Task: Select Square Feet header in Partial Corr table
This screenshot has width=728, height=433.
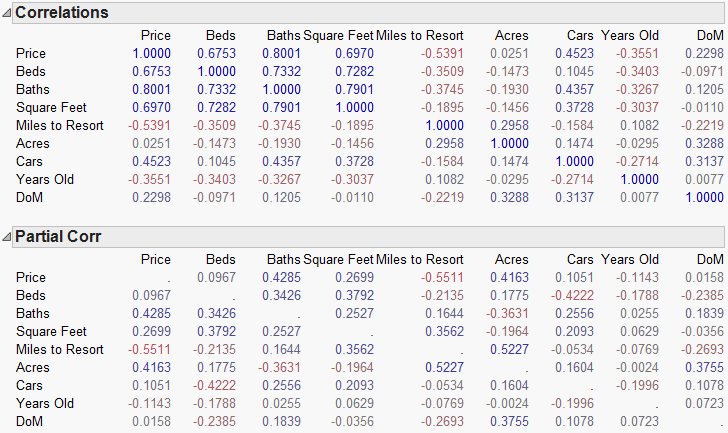Action: point(338,260)
